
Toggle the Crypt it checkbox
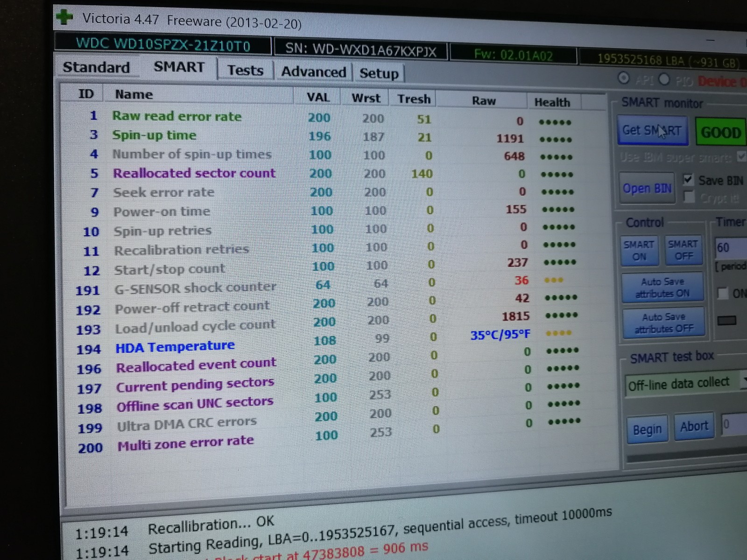pos(689,197)
